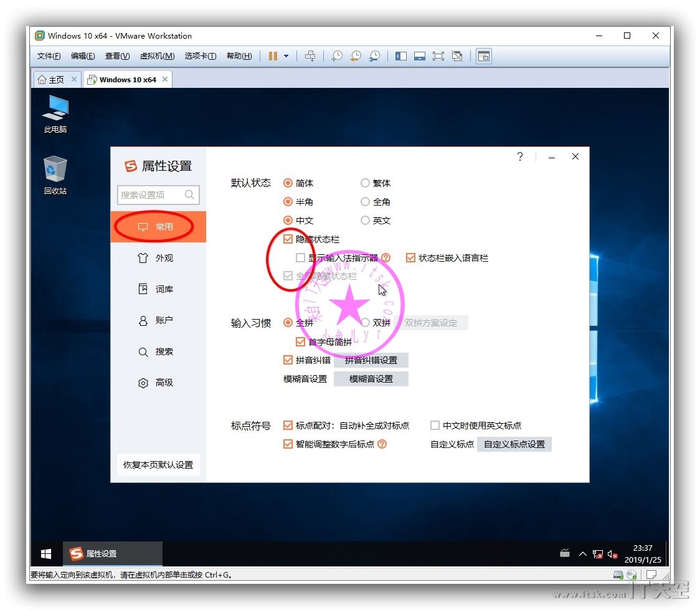
Task: Open the 帮助(H) menu
Action: tap(239, 56)
